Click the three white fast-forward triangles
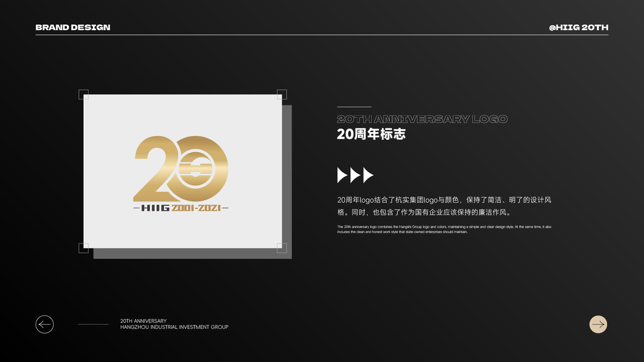This screenshot has height=362, width=644. tap(355, 175)
